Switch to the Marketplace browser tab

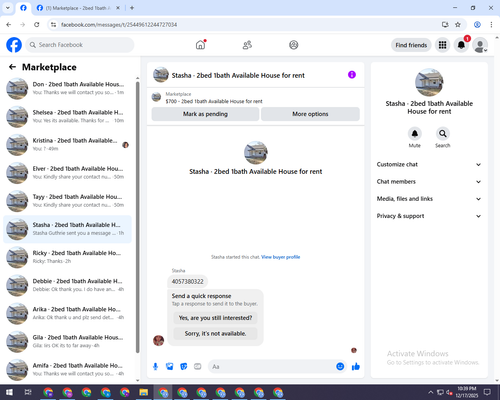click(x=79, y=8)
